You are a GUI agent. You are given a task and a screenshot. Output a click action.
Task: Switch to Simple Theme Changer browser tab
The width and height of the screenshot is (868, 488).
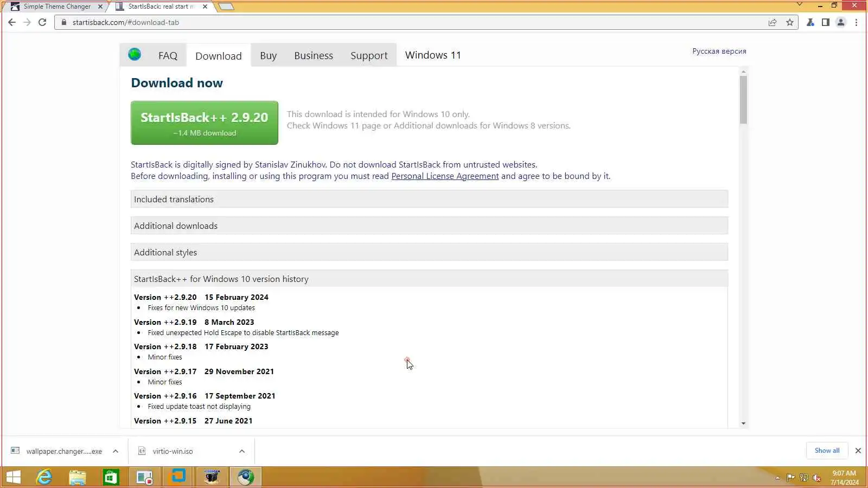point(57,7)
